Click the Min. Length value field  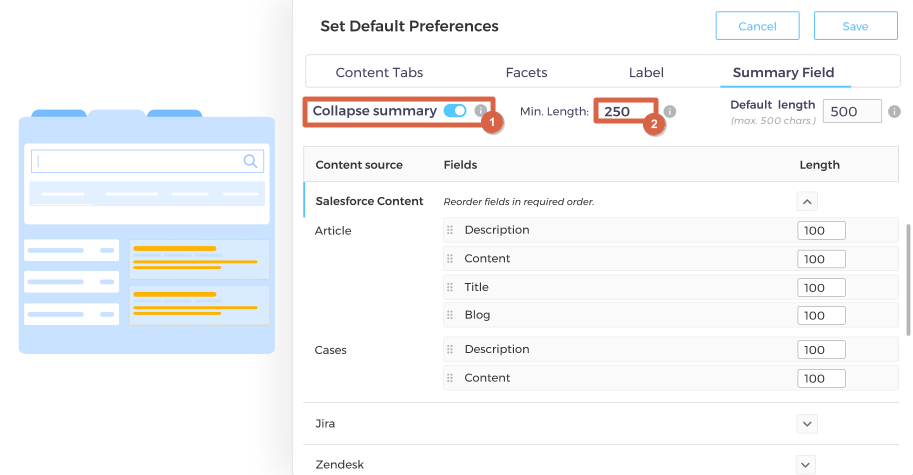coord(625,112)
